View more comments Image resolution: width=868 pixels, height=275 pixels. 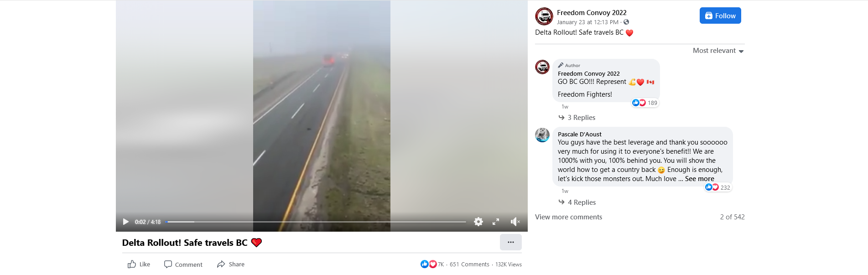coord(568,217)
